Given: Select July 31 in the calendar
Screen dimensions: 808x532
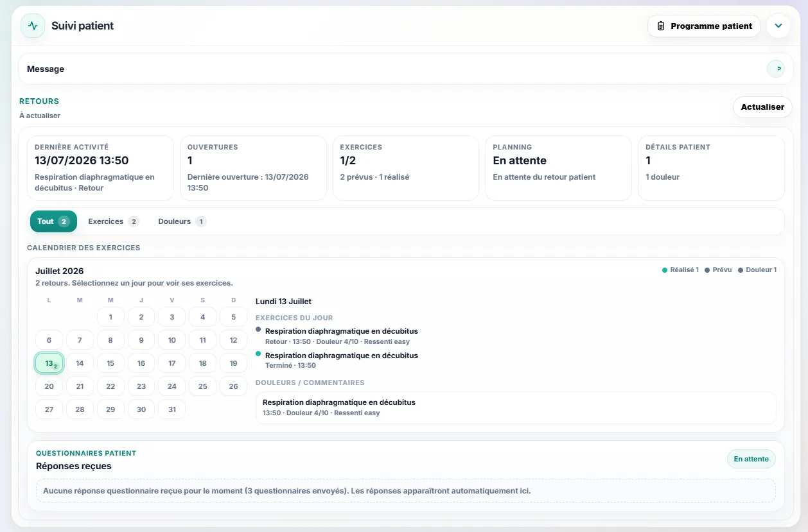Looking at the screenshot, I should pyautogui.click(x=172, y=409).
